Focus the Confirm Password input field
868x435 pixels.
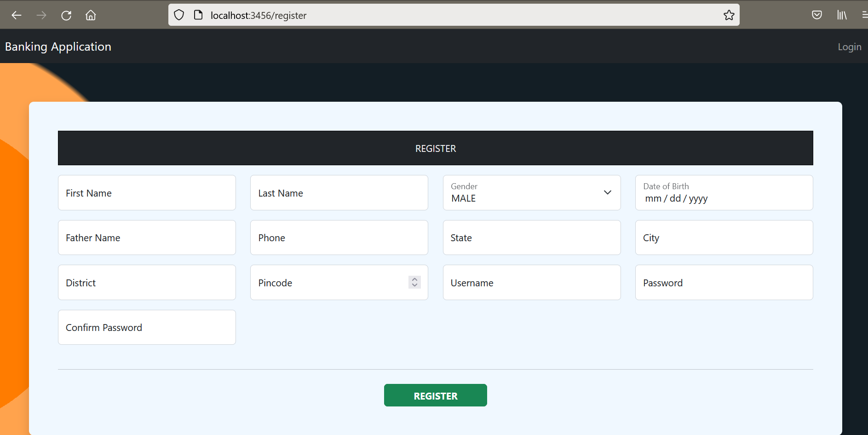tap(146, 327)
